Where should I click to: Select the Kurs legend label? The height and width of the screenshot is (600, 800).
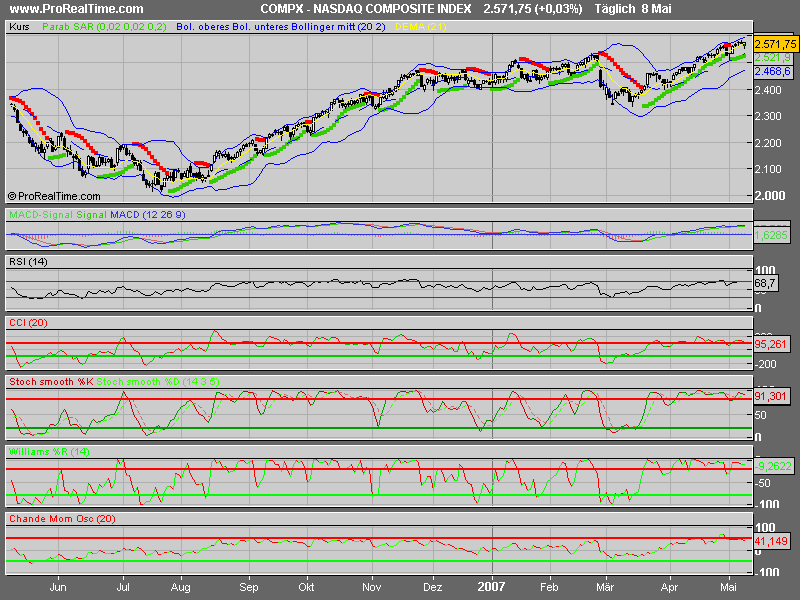point(19,27)
